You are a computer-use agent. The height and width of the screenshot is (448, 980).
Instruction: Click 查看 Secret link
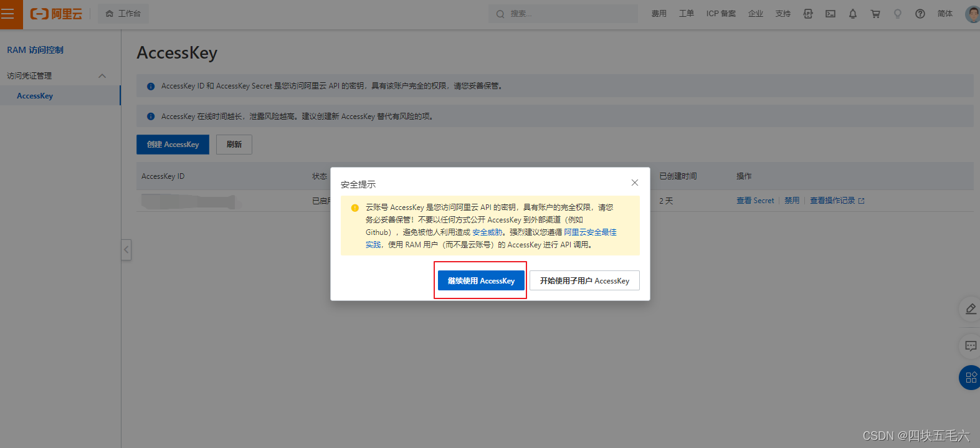click(x=755, y=201)
